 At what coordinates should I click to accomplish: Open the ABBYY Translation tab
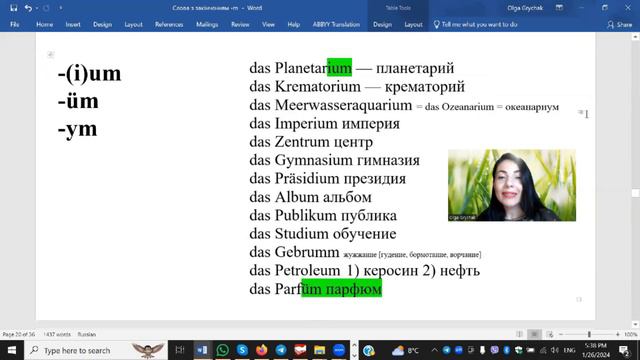click(x=336, y=24)
